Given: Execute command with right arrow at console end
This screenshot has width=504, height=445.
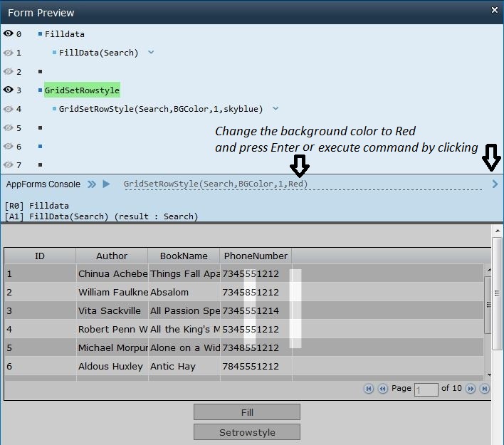Looking at the screenshot, I should [x=495, y=184].
